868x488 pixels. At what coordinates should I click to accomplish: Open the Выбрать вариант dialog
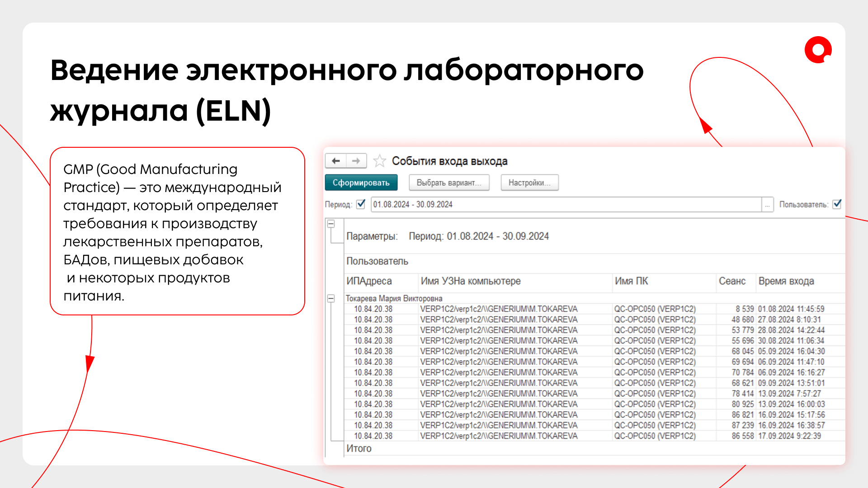point(449,183)
